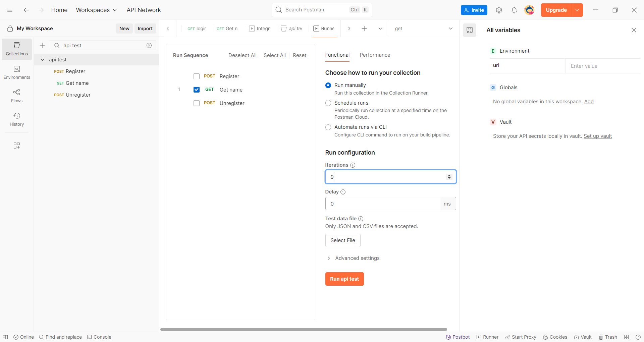644x342 pixels.
Task: Open Workspaces dropdown
Action: coord(97,10)
